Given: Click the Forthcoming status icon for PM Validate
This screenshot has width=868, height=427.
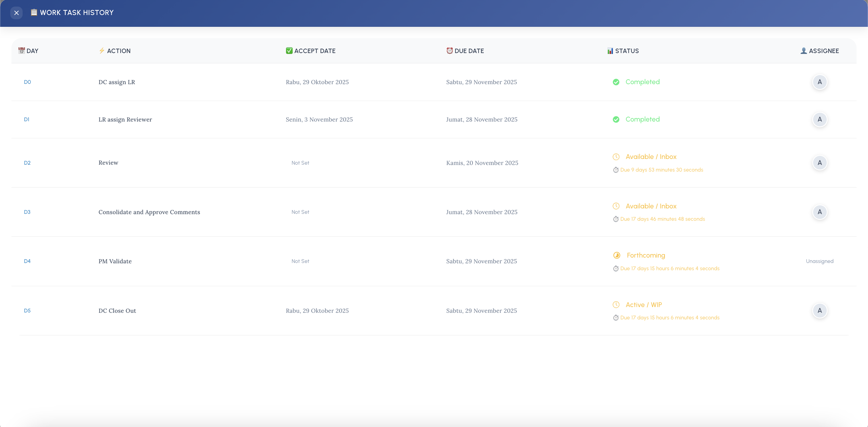Looking at the screenshot, I should coord(617,255).
